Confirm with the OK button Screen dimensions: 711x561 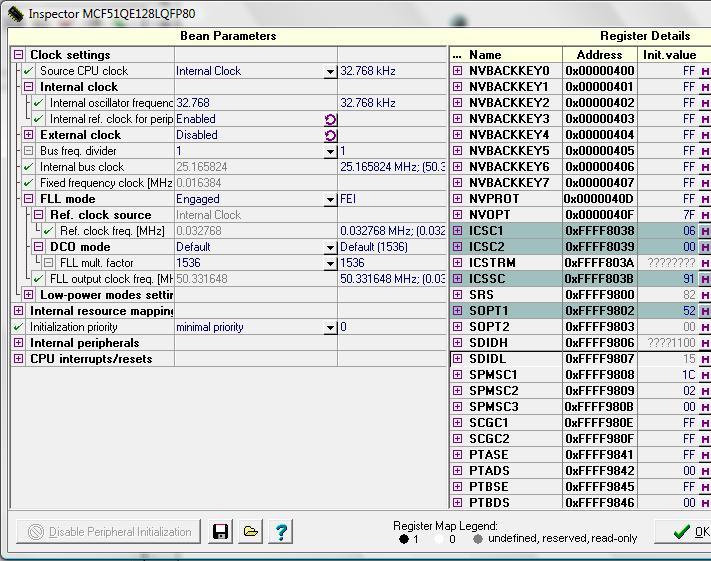click(683, 532)
